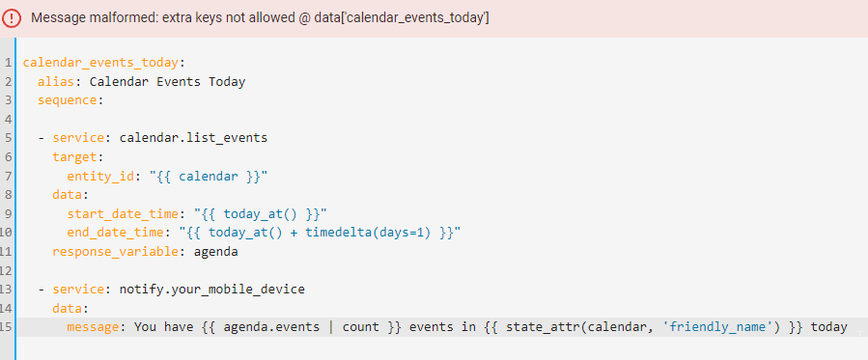
Task: Click the 'target' key on line 6
Action: pos(74,157)
